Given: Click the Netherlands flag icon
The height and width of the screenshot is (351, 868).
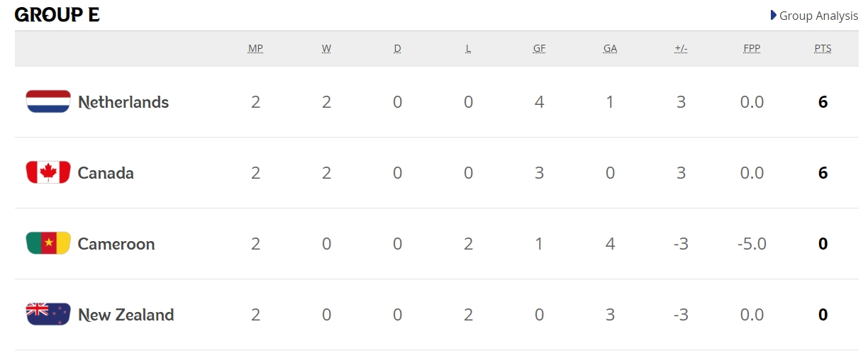Looking at the screenshot, I should 48,102.
